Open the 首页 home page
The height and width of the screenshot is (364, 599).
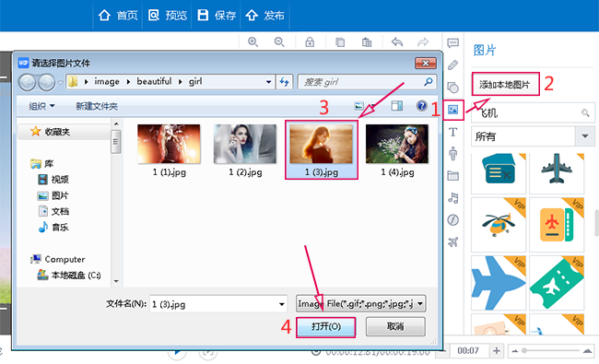point(118,16)
